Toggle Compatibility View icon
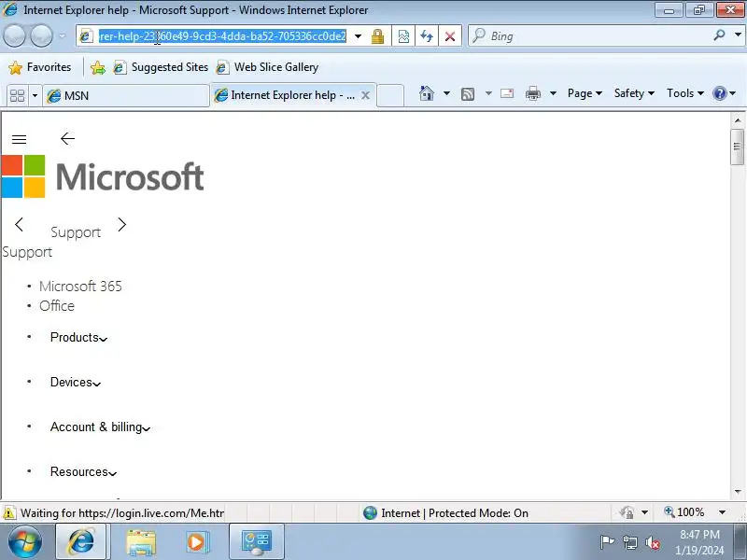 click(403, 36)
